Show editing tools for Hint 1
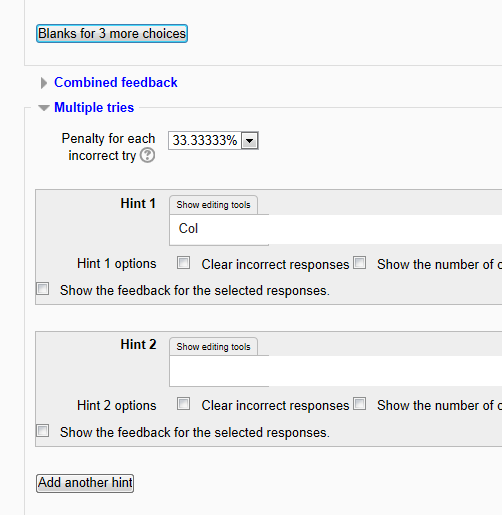This screenshot has width=502, height=515. click(x=213, y=205)
